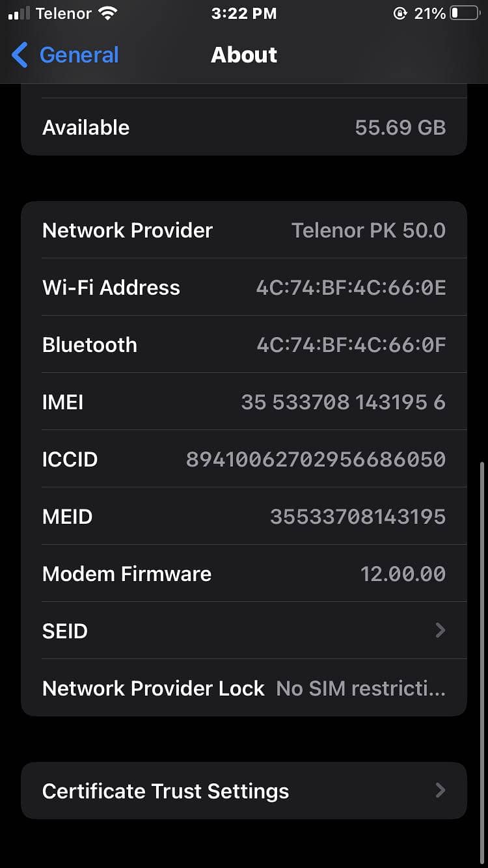The image size is (488, 868).
Task: Tap the cellular signal bars icon
Action: [19, 14]
